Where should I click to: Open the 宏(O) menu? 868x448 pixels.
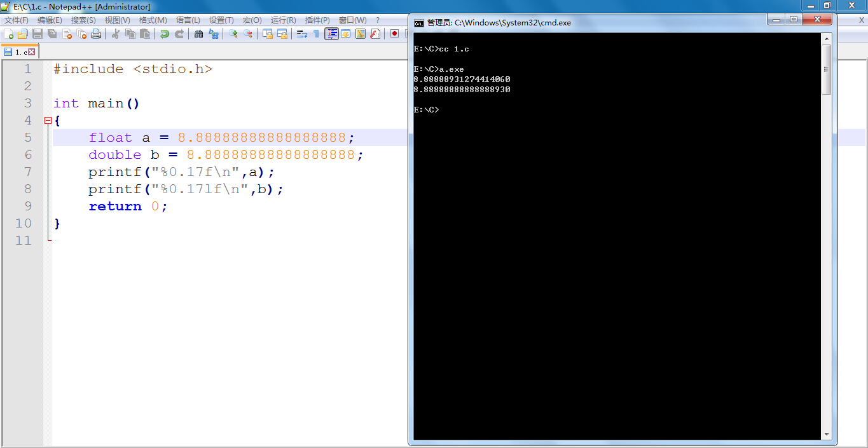click(x=252, y=20)
